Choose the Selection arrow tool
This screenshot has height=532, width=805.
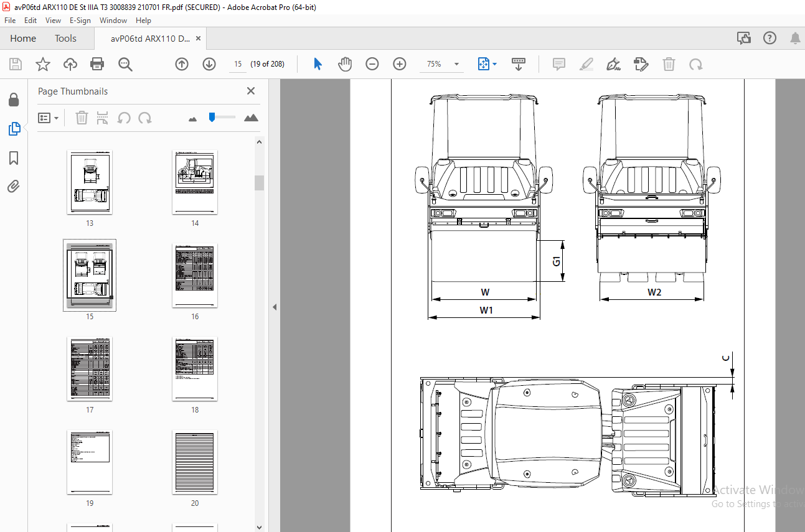[x=318, y=64]
